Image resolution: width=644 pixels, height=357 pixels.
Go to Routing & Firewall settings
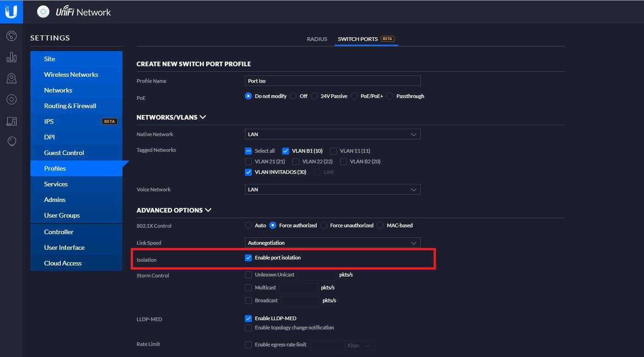click(70, 106)
